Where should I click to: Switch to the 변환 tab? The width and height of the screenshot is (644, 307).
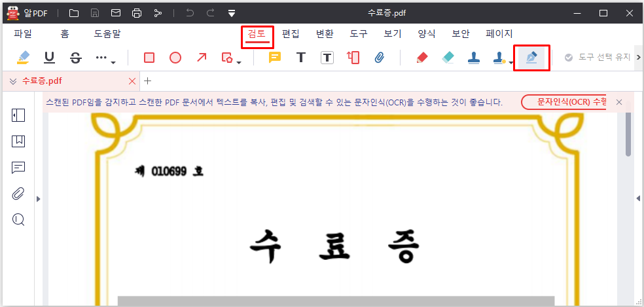[x=325, y=33]
